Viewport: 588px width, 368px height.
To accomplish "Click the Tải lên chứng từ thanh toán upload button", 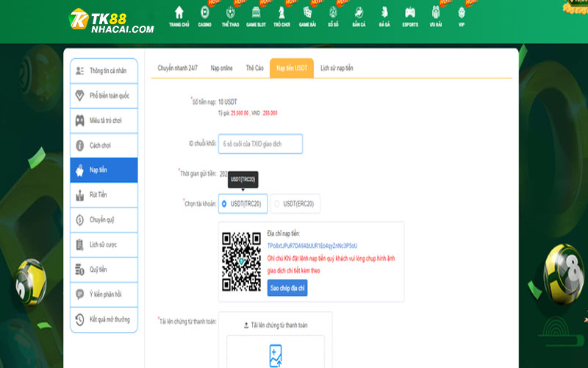I will click(x=276, y=325).
